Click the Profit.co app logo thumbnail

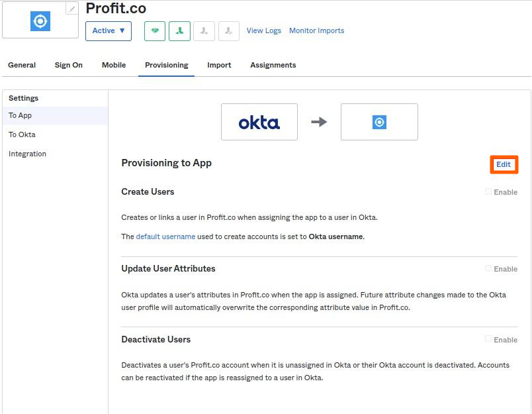coord(40,21)
